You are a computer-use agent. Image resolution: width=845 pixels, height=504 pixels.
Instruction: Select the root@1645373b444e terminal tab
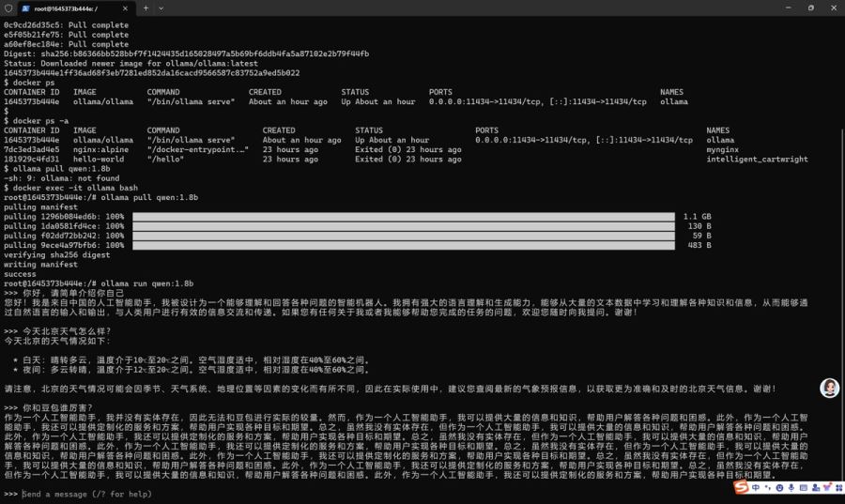[x=75, y=8]
